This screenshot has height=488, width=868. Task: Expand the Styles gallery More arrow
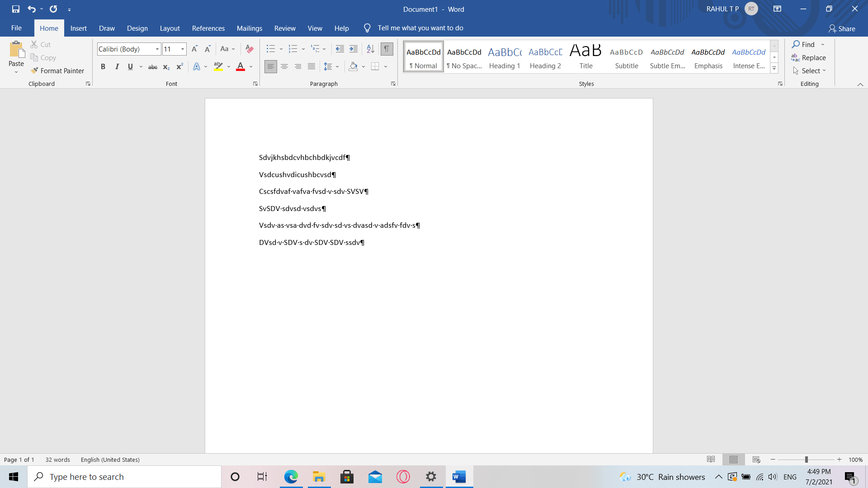coord(774,69)
